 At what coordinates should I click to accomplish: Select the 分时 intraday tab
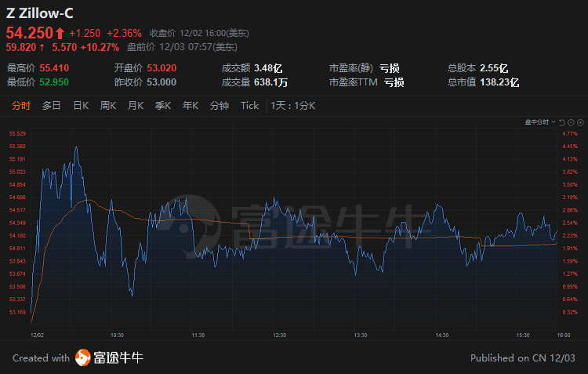(x=21, y=106)
